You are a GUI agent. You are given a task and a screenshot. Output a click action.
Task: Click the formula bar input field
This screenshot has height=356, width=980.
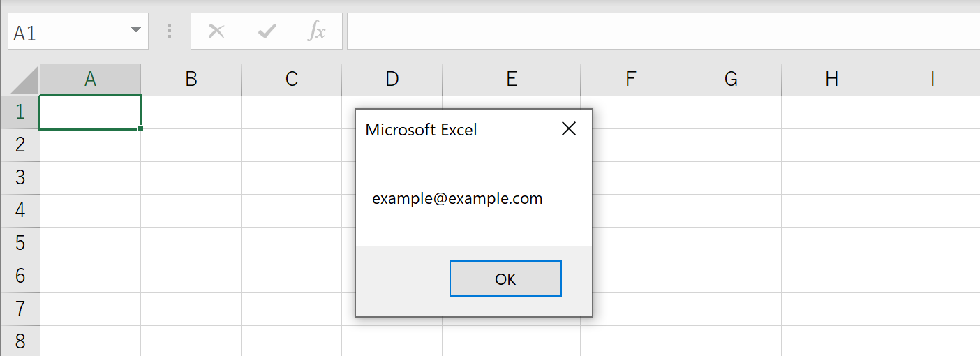click(663, 31)
